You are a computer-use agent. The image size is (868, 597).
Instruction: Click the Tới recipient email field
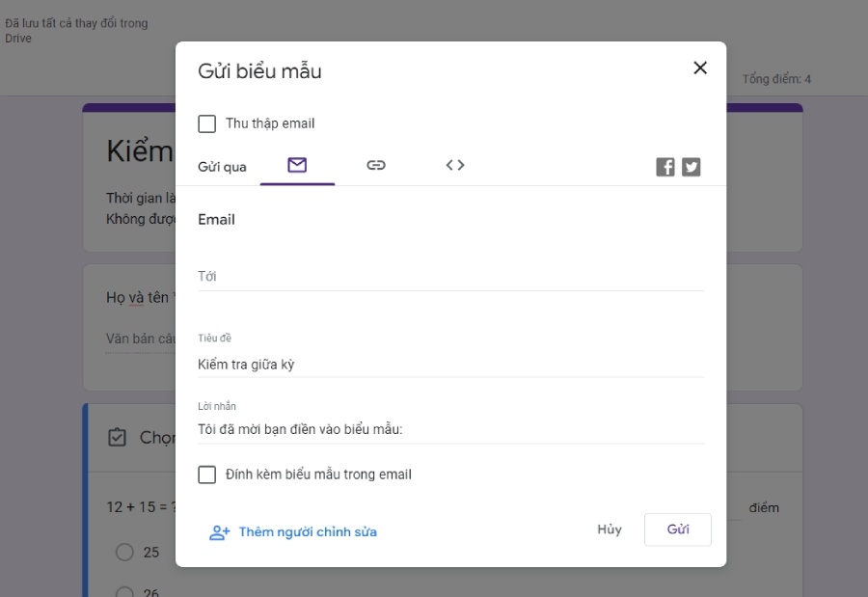point(434,277)
